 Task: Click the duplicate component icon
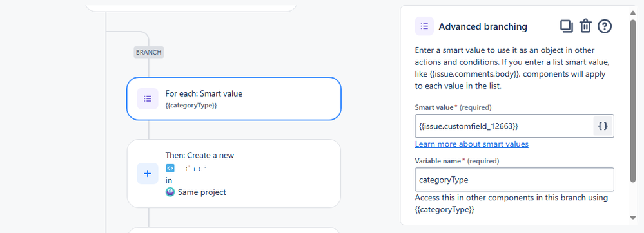[567, 26]
